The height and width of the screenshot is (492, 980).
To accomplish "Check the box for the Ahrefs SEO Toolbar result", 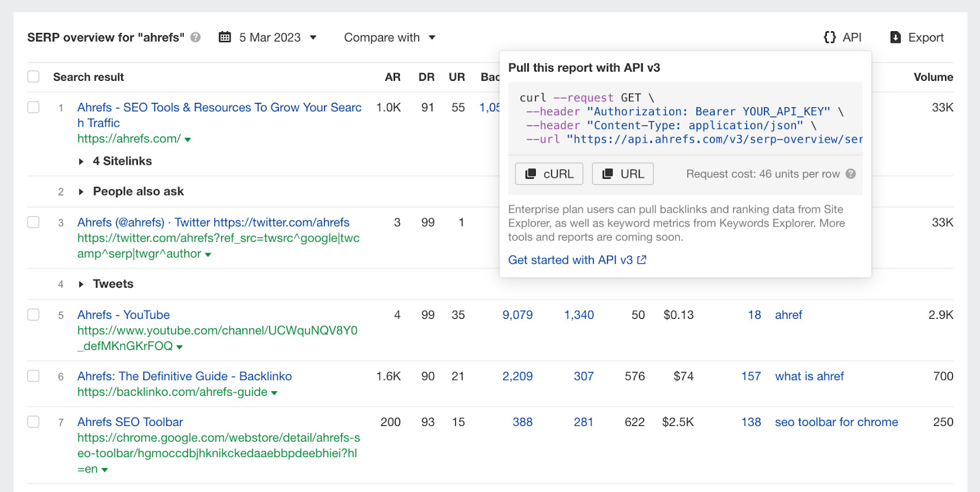I will (33, 422).
